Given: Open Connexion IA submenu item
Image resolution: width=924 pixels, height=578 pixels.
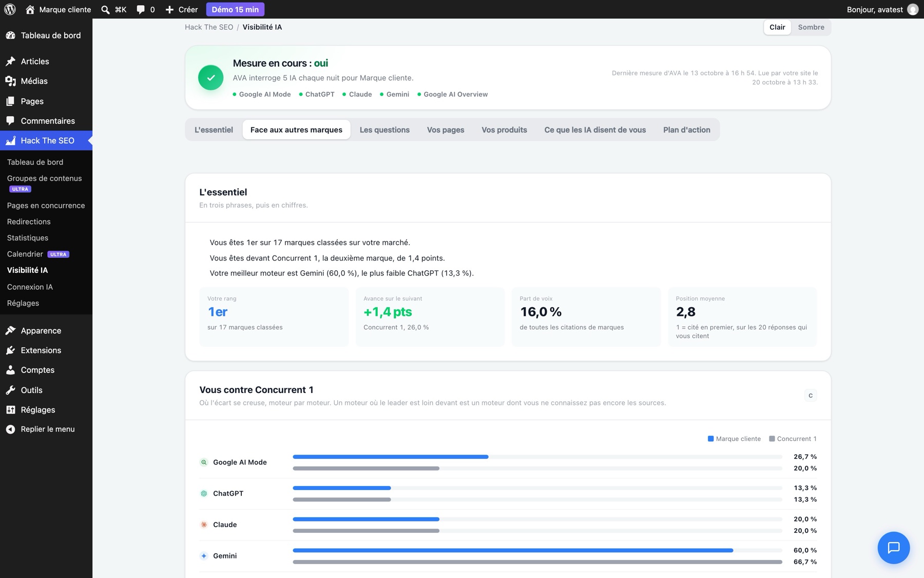Looking at the screenshot, I should tap(30, 287).
